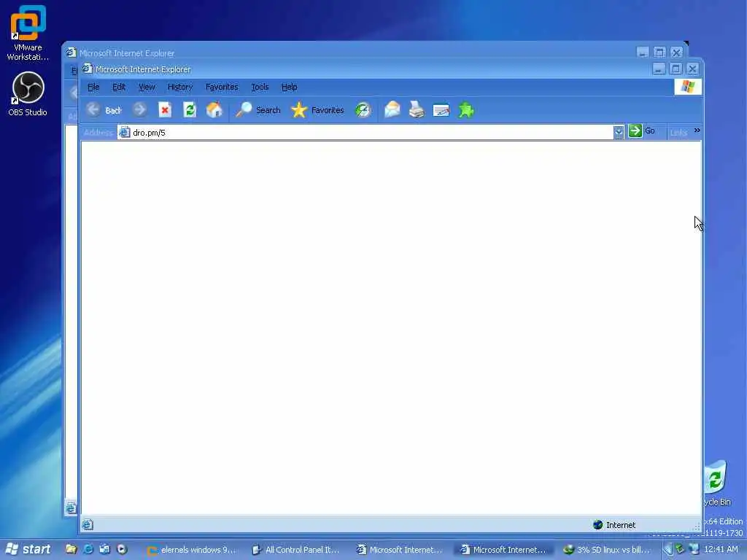This screenshot has width=747, height=560.
Task: Go back with the Back arrow button
Action: click(104, 111)
